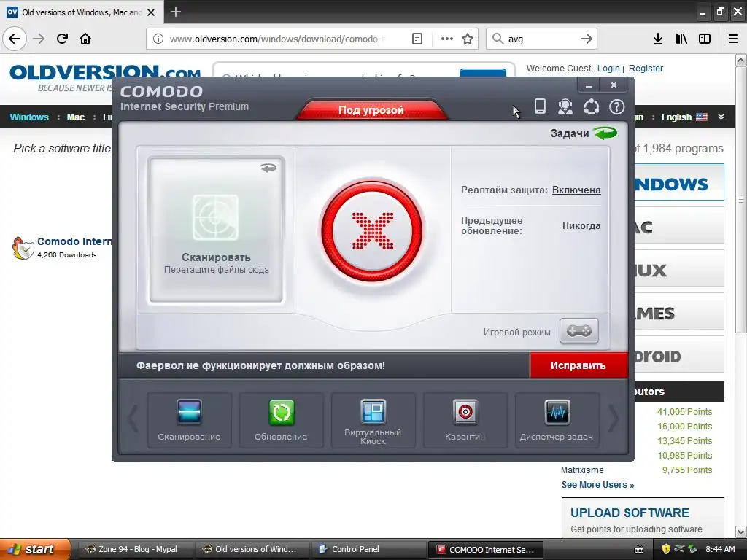The image size is (747, 560).
Task: Click the Под угрозой status tab
Action: pyautogui.click(x=371, y=109)
